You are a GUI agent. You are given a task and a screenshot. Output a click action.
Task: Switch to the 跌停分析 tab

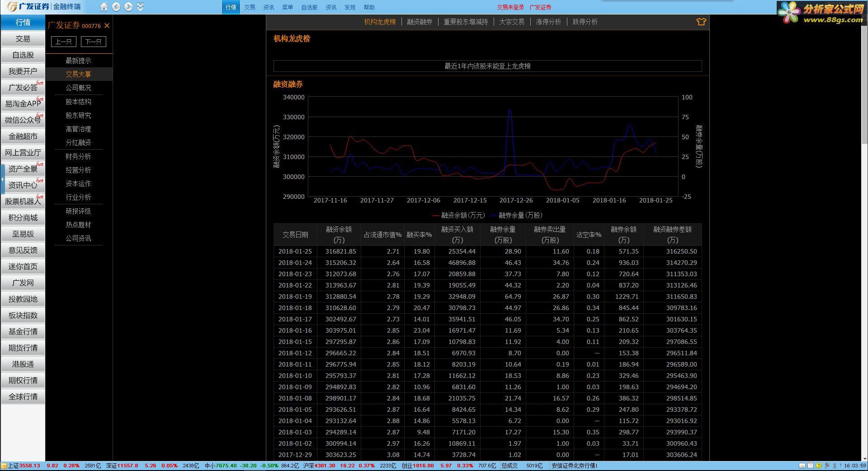tap(585, 22)
